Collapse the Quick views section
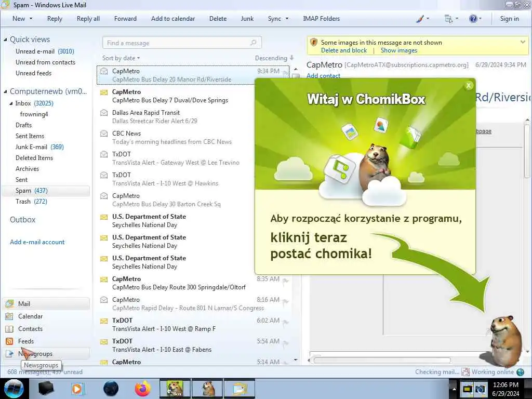Image resolution: width=532 pixels, height=399 pixels. point(5,39)
